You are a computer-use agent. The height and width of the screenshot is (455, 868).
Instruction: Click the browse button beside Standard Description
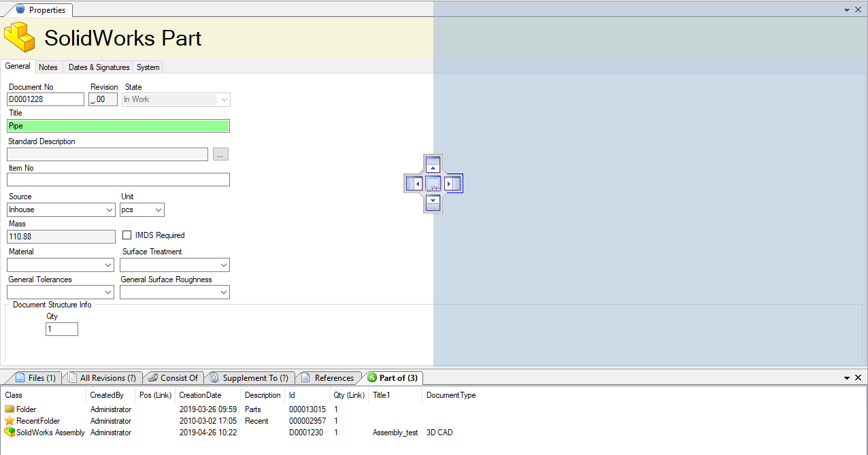220,154
